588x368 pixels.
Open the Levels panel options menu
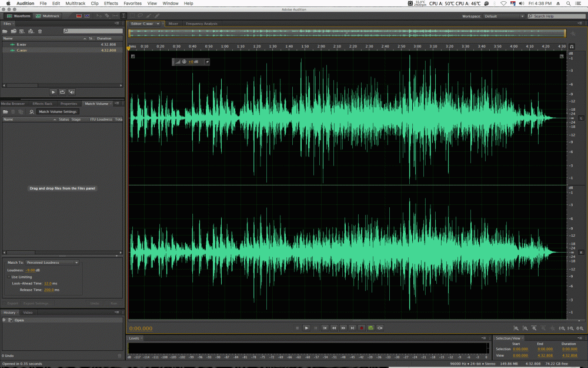tap(484, 339)
